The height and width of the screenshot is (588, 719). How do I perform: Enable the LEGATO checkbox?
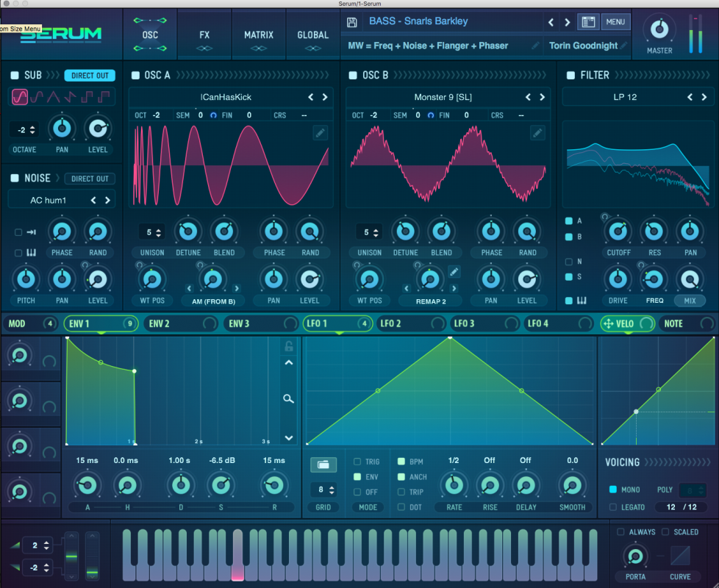pos(612,507)
